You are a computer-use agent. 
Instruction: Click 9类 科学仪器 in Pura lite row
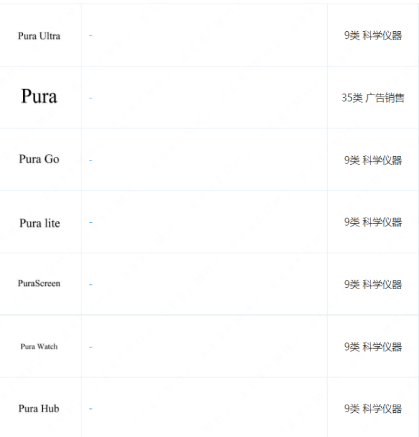373,222
